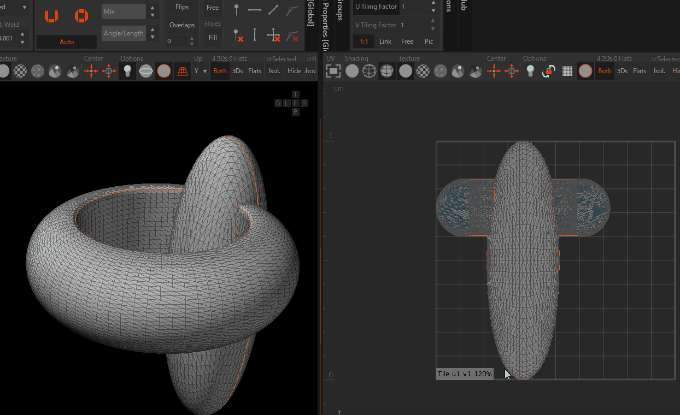The width and height of the screenshot is (680, 415).
Task: Toggle Both display mode in 3D view toolbar
Action: tap(220, 71)
